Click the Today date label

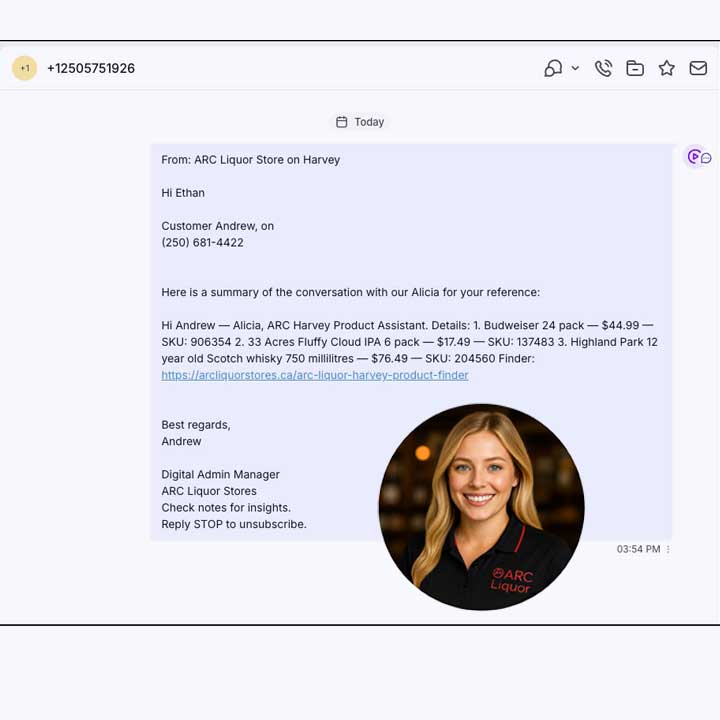tap(369, 122)
